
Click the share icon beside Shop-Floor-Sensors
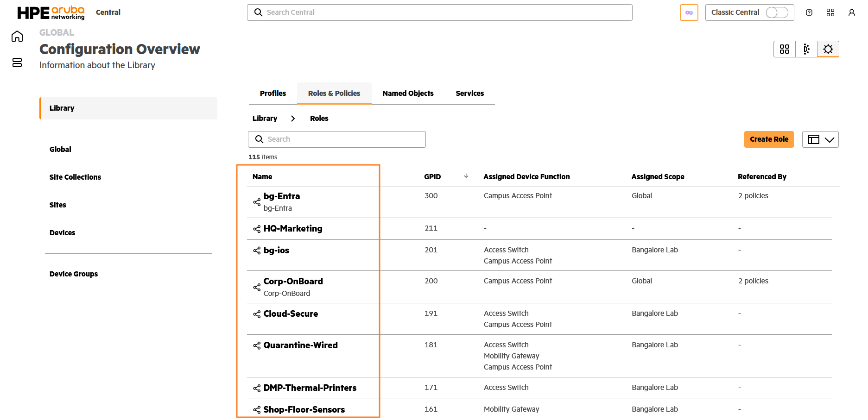257,410
